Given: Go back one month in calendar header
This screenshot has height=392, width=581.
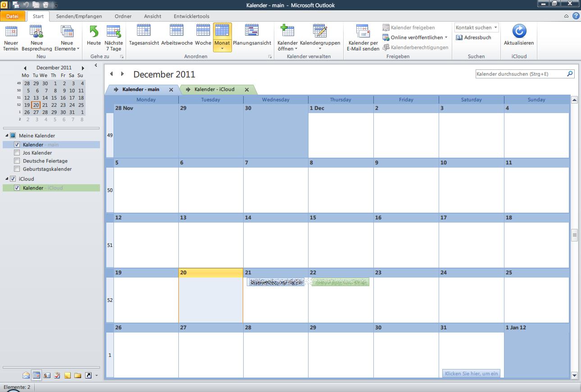Looking at the screenshot, I should coord(111,74).
